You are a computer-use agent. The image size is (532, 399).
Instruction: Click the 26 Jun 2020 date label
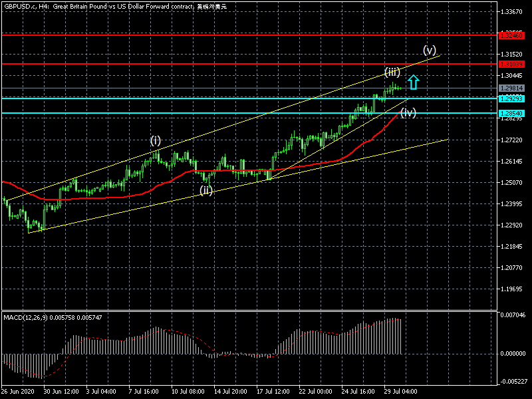point(18,392)
